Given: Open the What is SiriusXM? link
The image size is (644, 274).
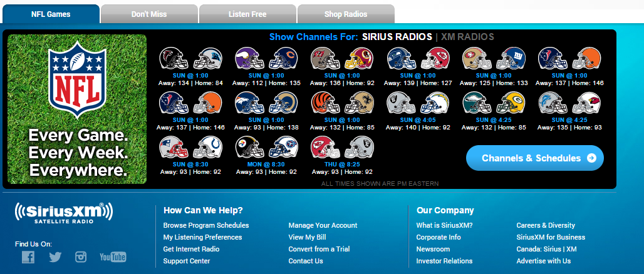Looking at the screenshot, I should pyautogui.click(x=444, y=225).
